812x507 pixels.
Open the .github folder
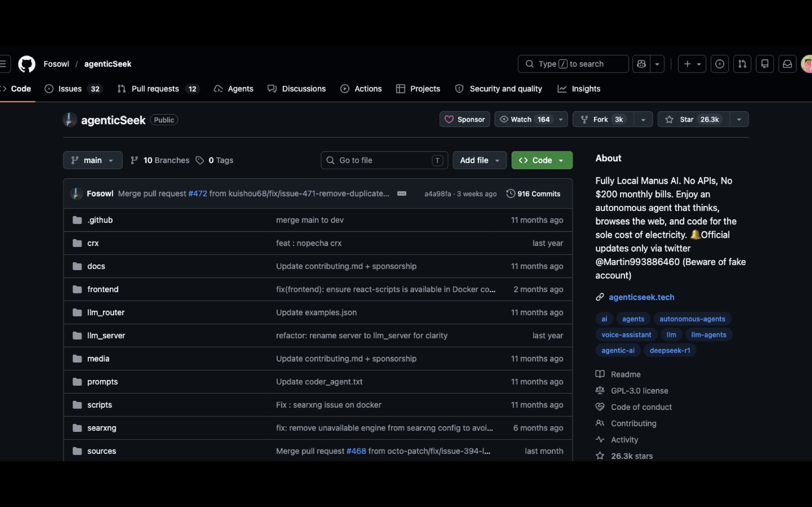tap(100, 220)
